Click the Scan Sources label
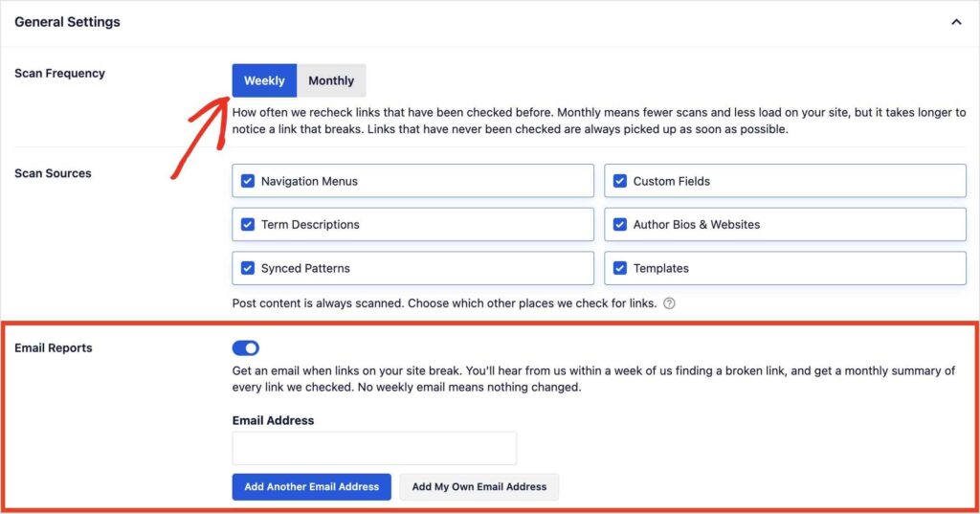Screen dimensions: 980x514 (x=54, y=173)
